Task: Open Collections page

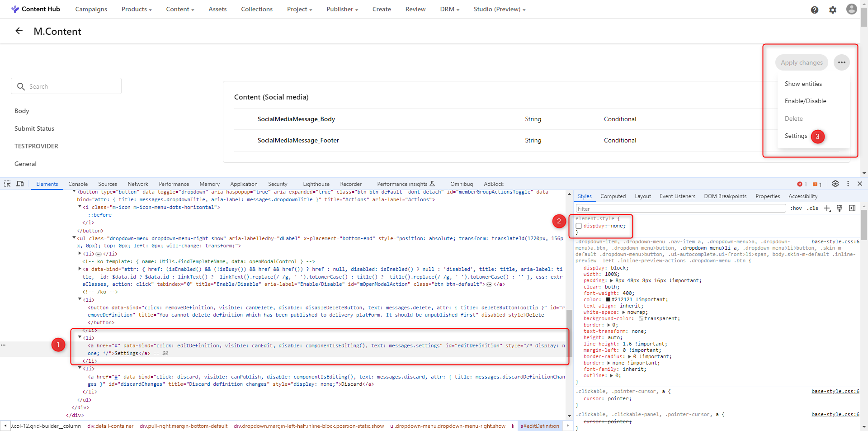Action: click(x=257, y=9)
